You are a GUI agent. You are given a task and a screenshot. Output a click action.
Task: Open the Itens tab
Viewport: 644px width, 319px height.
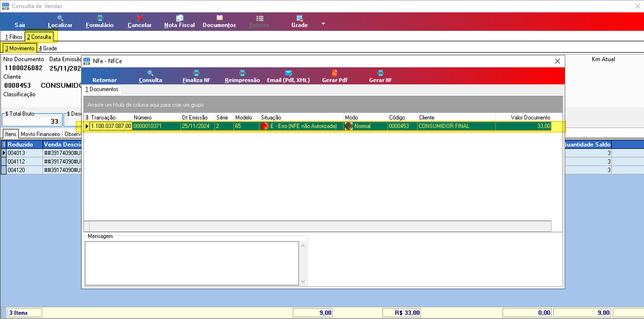[11, 134]
